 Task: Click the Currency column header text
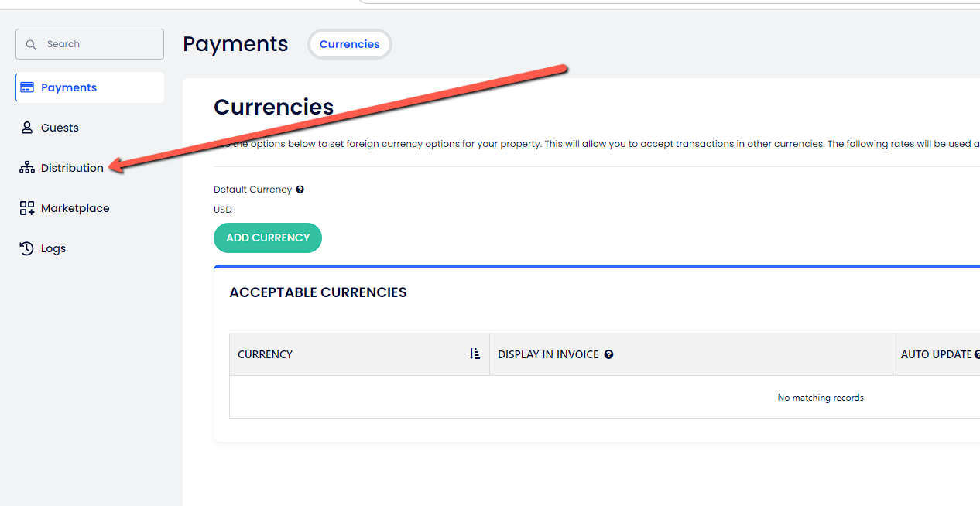click(265, 354)
